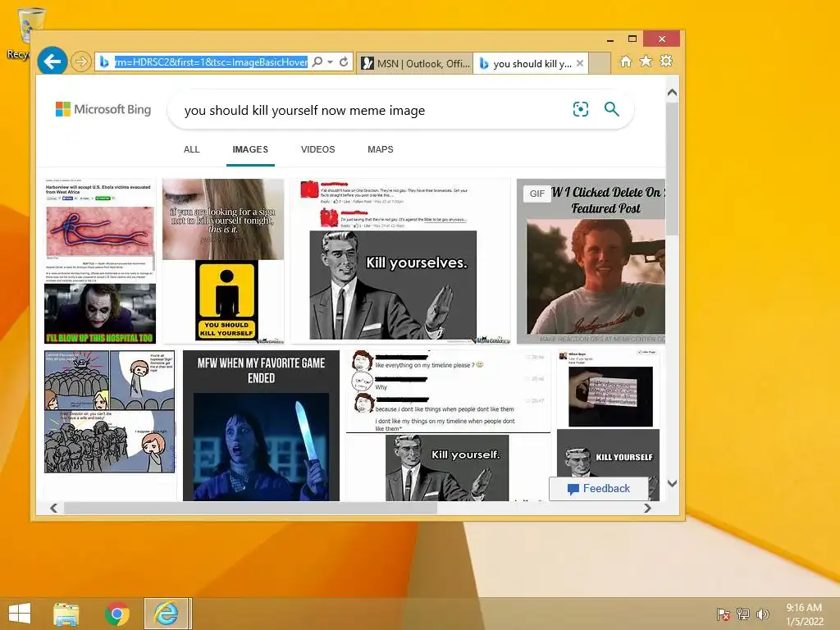This screenshot has height=630, width=840.
Task: Click the address bar search magnifier icon
Action: [317, 62]
